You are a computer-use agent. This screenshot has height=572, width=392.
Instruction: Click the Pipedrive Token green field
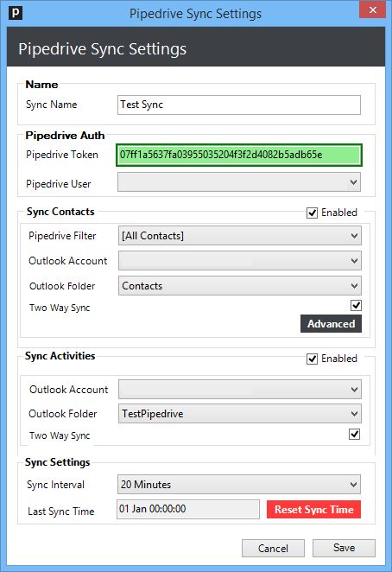[239, 155]
